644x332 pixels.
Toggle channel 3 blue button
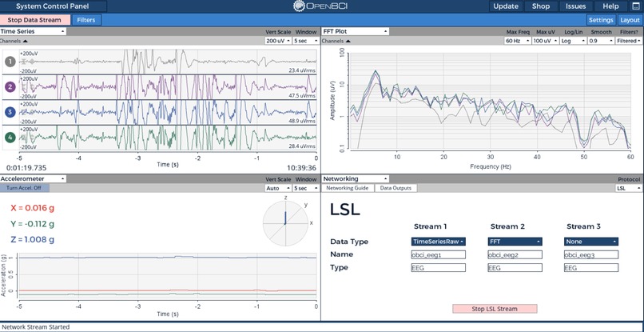click(10, 112)
